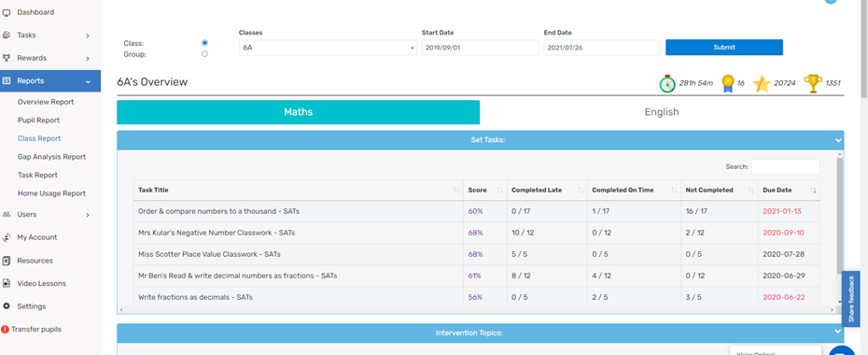Sort by Completed On Time arrows

pos(673,190)
